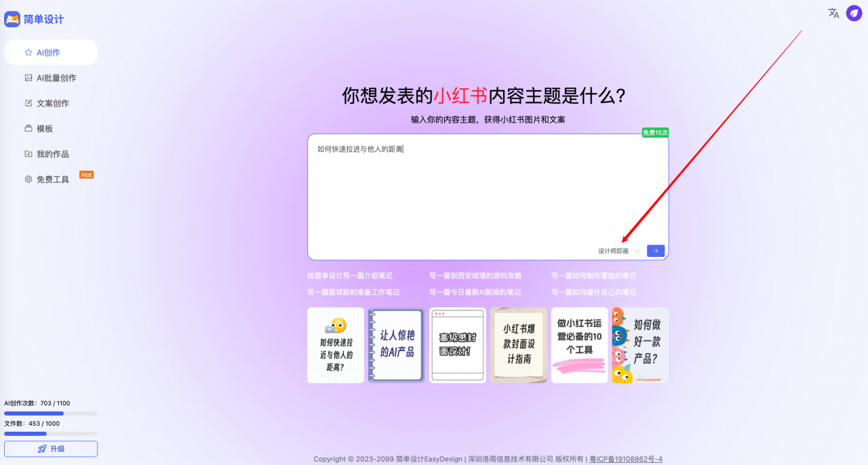
Task: Click the orange Hot badge
Action: pos(86,175)
